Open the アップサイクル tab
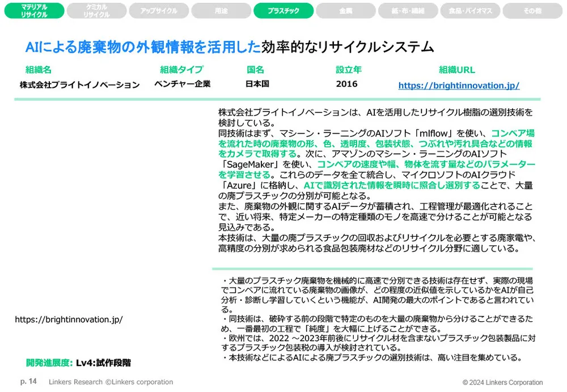Image resolution: width=567 pixels, height=392 pixels. point(159,10)
